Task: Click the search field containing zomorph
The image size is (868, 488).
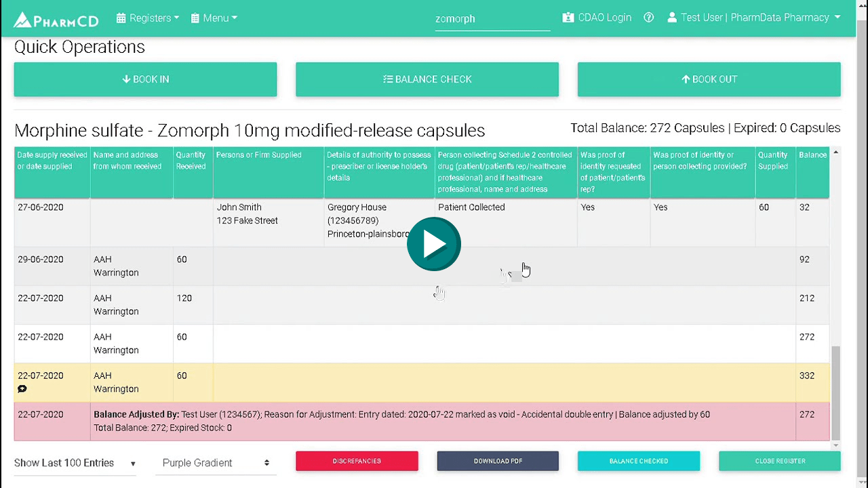Action: (492, 19)
